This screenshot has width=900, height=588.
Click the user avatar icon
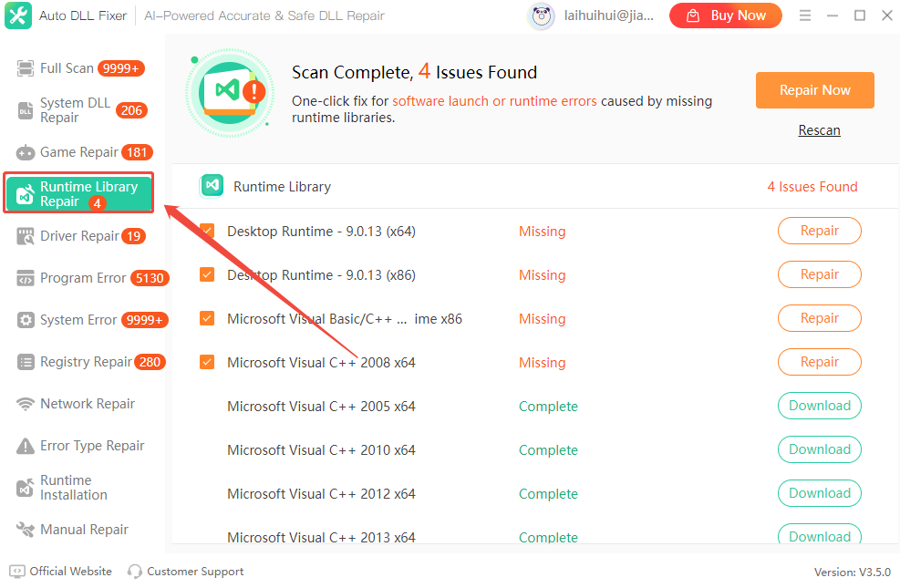[541, 15]
